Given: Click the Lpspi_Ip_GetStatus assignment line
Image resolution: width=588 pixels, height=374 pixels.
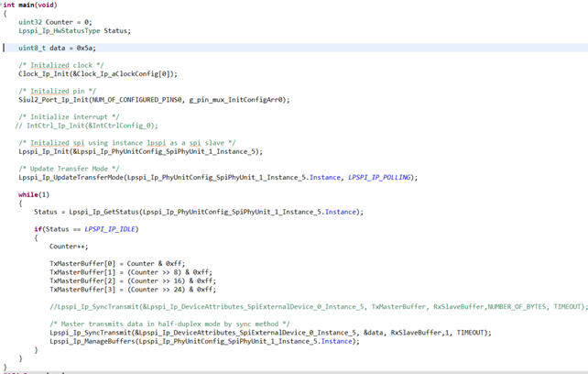Looking at the screenshot, I should click(x=199, y=212).
